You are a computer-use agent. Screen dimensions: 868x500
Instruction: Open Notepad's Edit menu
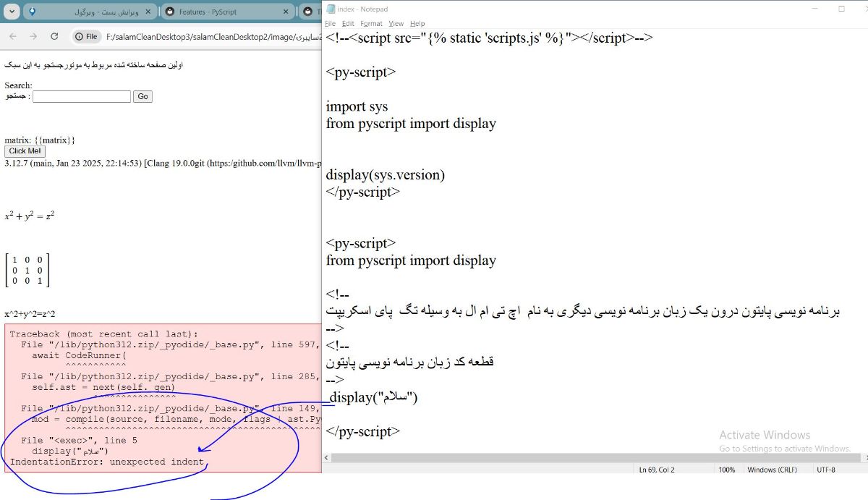click(x=348, y=24)
